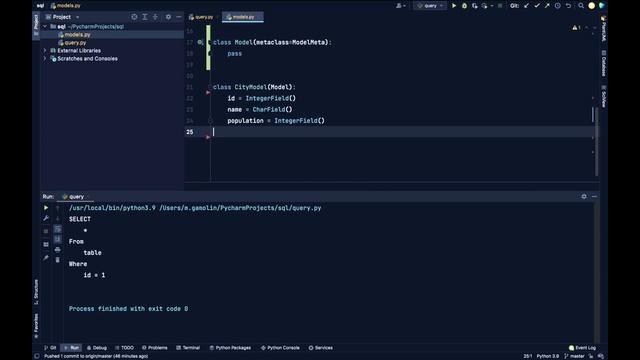
Task: Hide the Project tool window
Action: [x=178, y=17]
